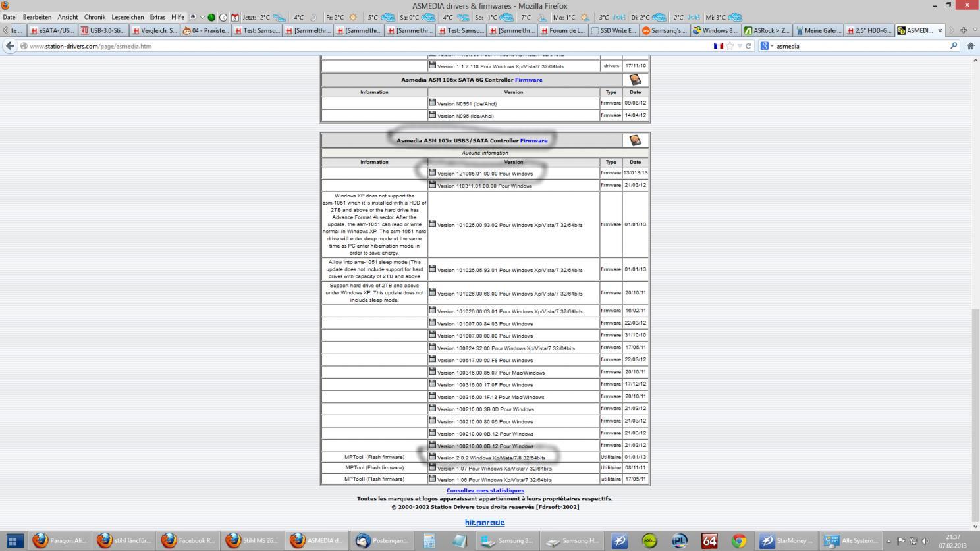Switch to the USB-3.0-Sti... tab
This screenshot has width=980, height=551.
click(103, 30)
